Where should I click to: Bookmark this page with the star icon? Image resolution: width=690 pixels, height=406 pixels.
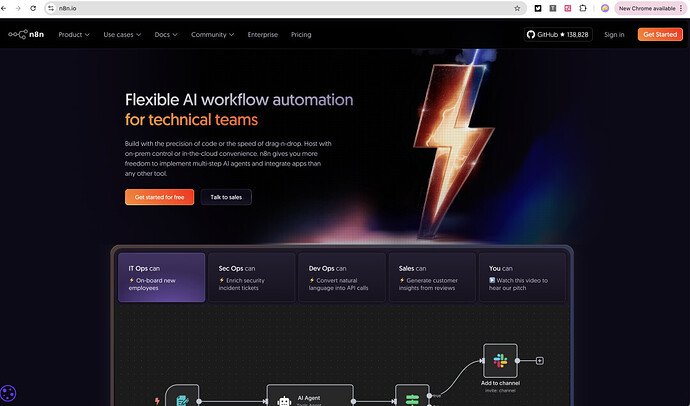(x=516, y=7)
